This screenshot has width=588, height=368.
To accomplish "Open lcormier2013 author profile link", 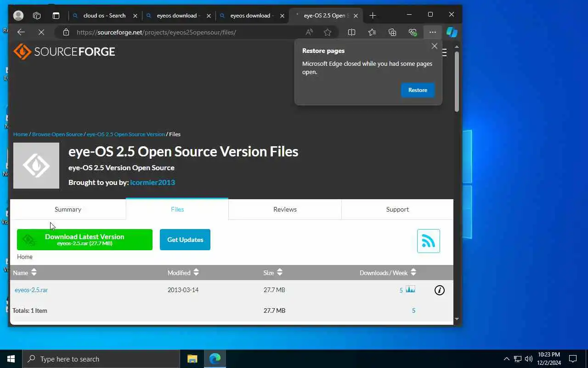I will pos(153,182).
